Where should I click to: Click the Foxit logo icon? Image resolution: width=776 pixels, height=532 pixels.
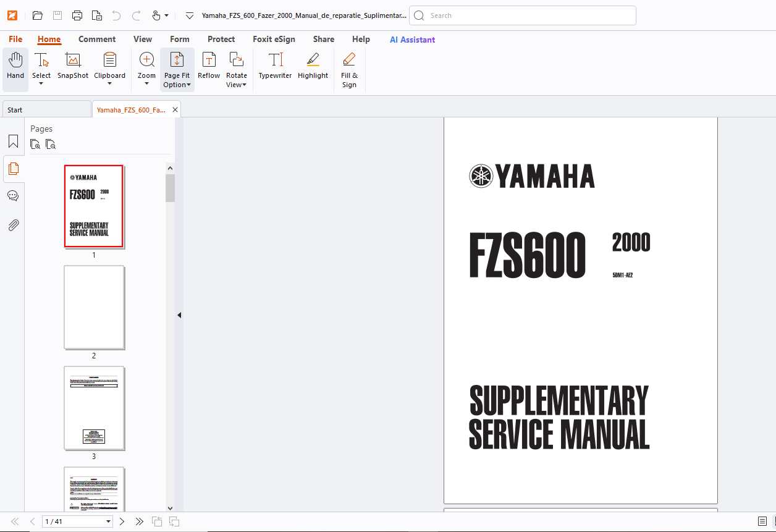(12, 15)
